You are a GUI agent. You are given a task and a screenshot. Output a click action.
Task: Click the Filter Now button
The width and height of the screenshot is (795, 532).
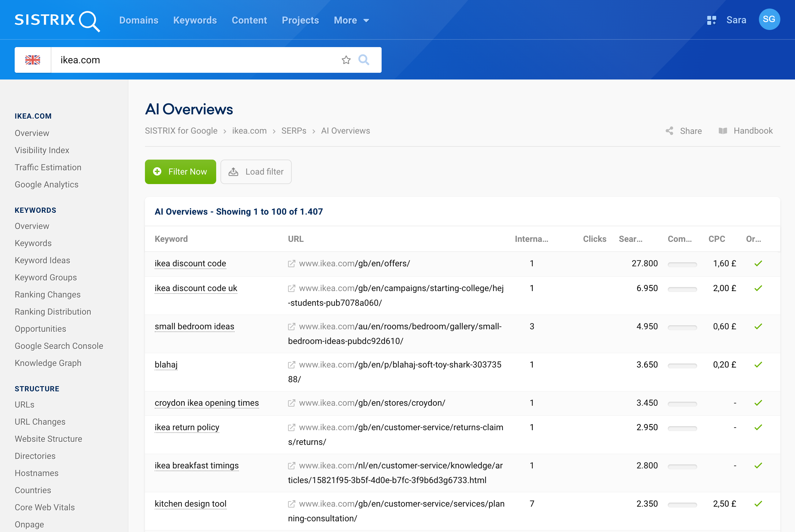click(180, 172)
